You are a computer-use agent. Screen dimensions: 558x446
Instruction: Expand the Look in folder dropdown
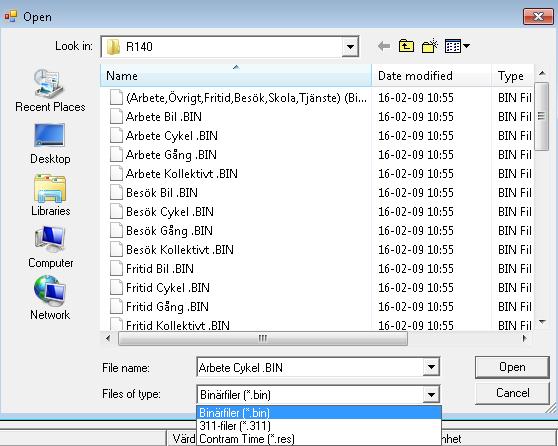tap(350, 47)
